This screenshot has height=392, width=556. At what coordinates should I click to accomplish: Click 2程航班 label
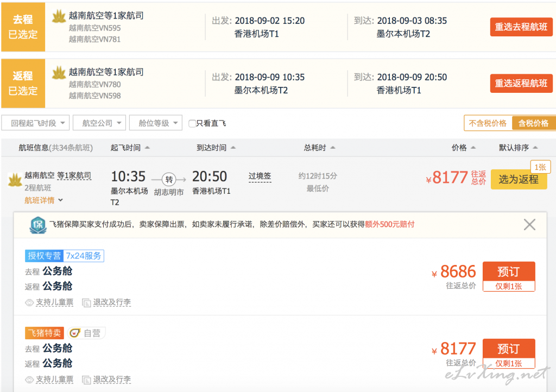(x=38, y=188)
